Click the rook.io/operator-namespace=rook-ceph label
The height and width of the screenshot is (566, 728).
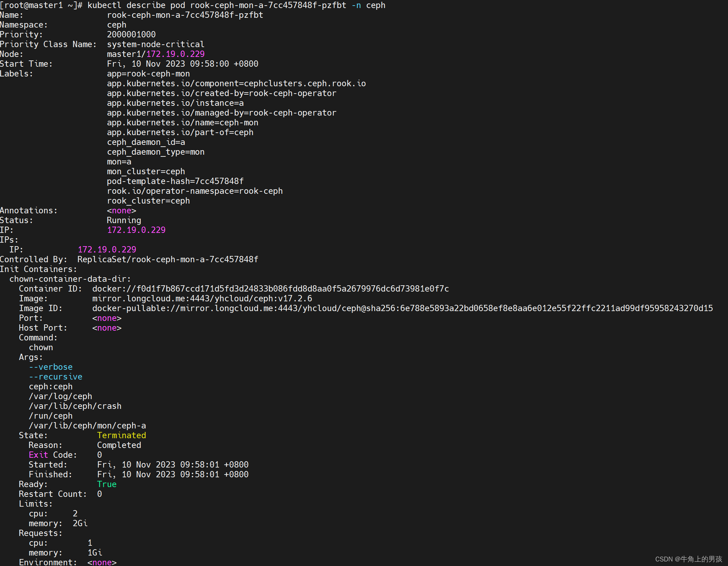tap(195, 191)
